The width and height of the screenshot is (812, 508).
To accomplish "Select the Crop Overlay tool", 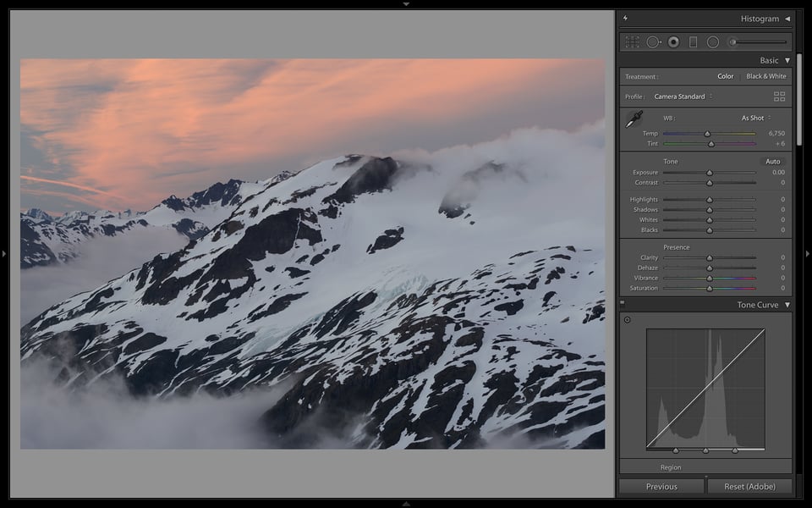I will point(633,42).
